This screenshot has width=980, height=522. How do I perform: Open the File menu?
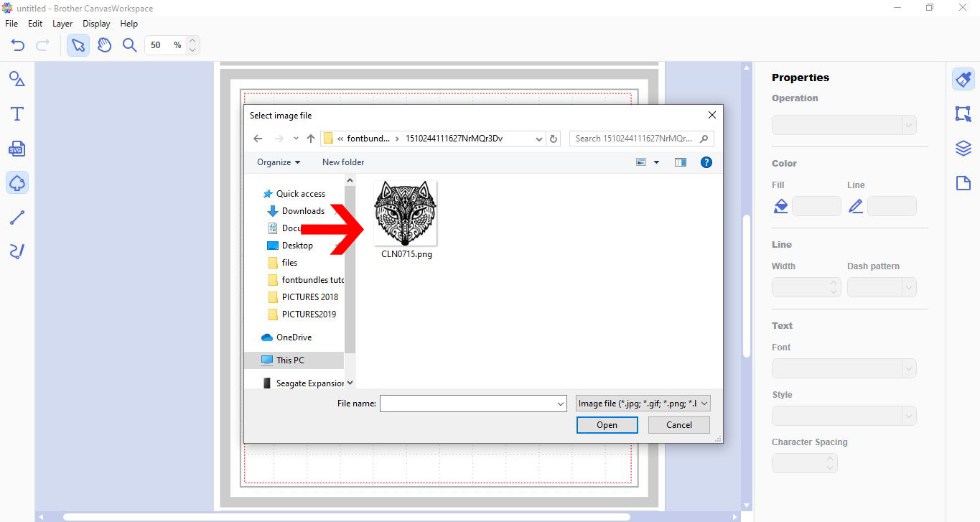pos(11,24)
